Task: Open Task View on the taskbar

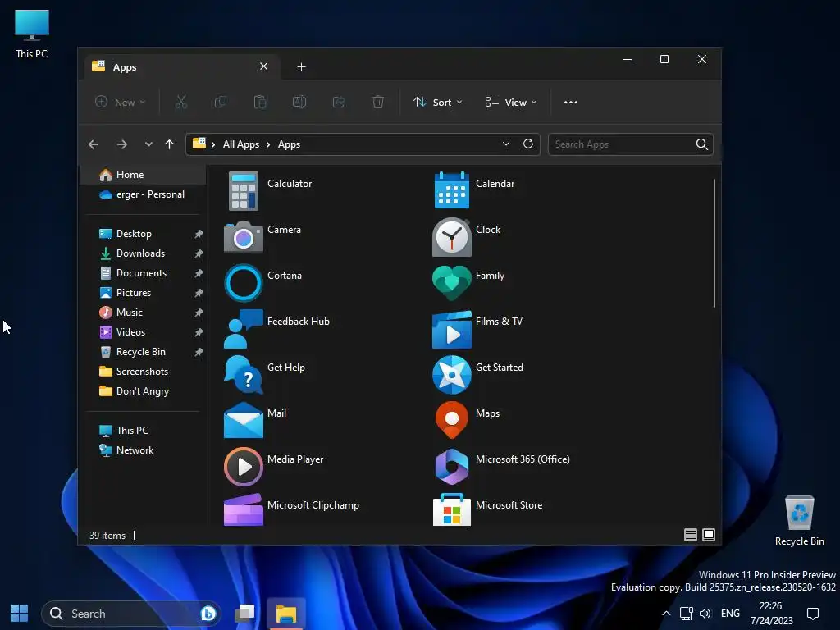Action: 244,614
